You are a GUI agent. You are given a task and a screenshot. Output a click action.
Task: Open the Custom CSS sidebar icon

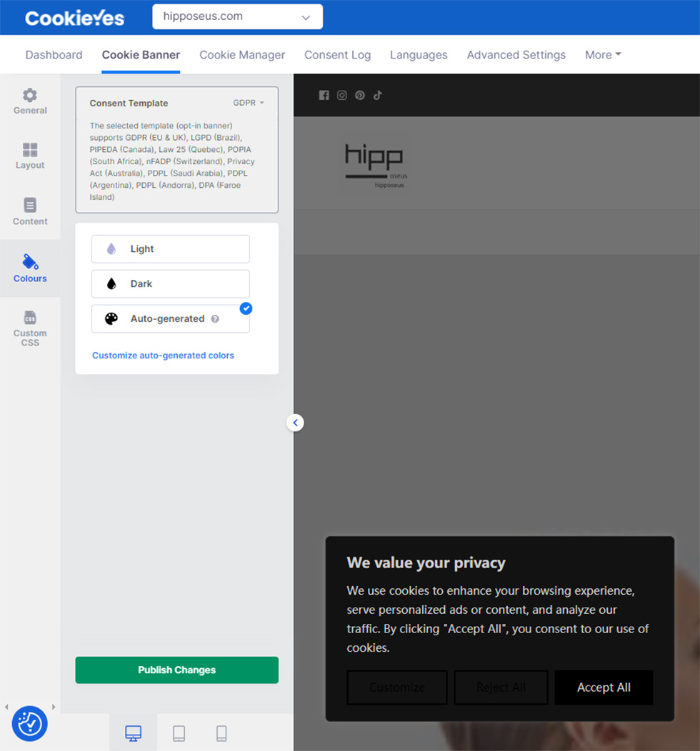(x=30, y=328)
